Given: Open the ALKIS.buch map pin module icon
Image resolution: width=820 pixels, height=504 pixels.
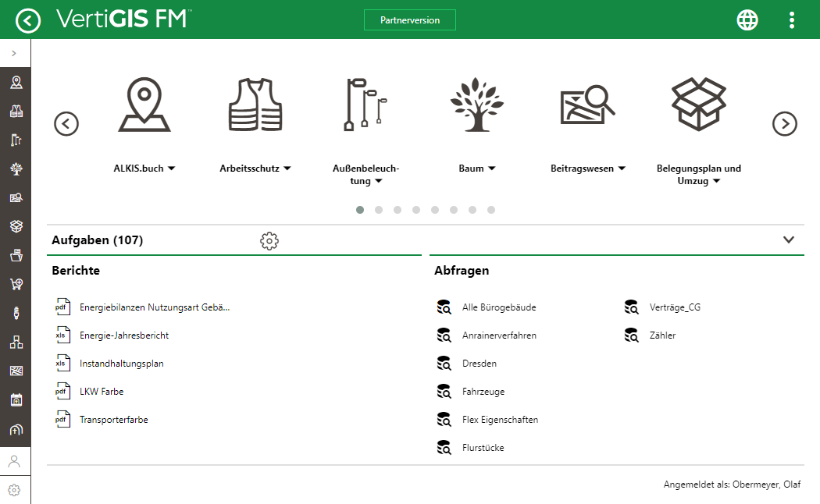Looking at the screenshot, I should (x=144, y=105).
